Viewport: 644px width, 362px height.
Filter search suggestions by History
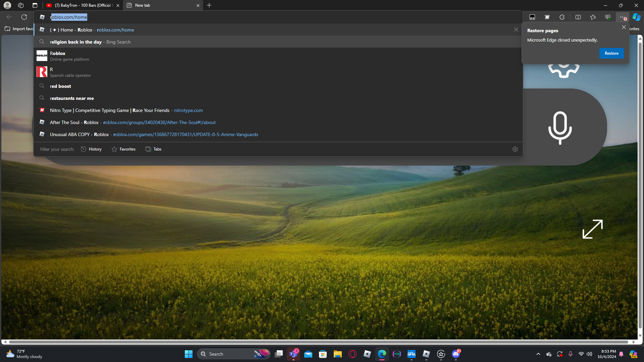pos(91,149)
